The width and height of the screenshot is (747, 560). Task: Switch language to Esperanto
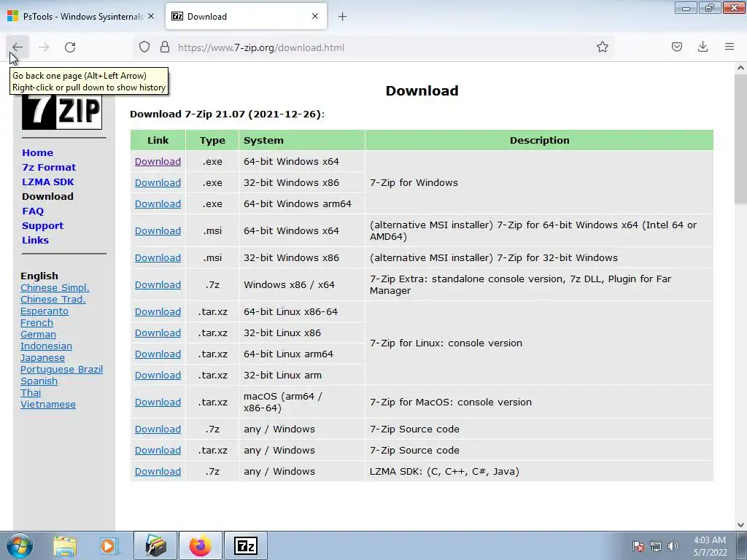pyautogui.click(x=44, y=311)
